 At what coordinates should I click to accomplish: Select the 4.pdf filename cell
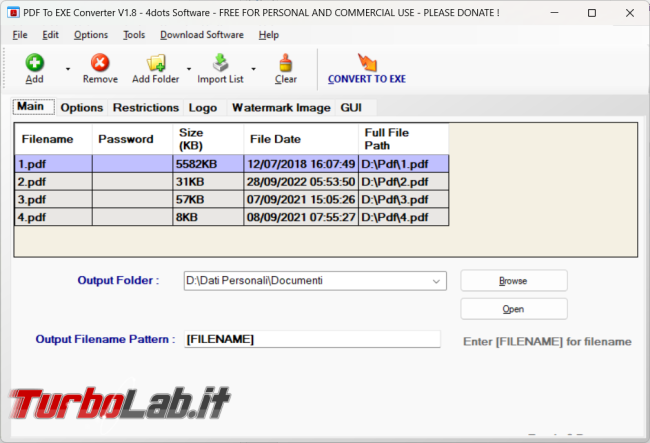(x=53, y=217)
